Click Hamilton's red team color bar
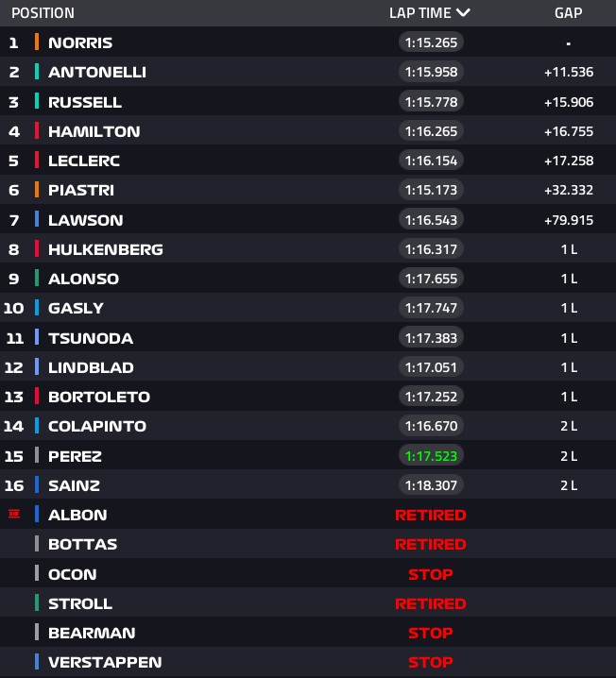The width and height of the screenshot is (616, 678). click(x=37, y=130)
